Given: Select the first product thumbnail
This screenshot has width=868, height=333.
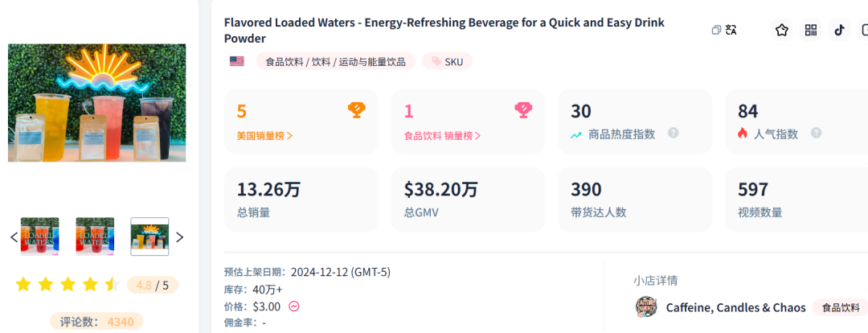Looking at the screenshot, I should point(40,236).
